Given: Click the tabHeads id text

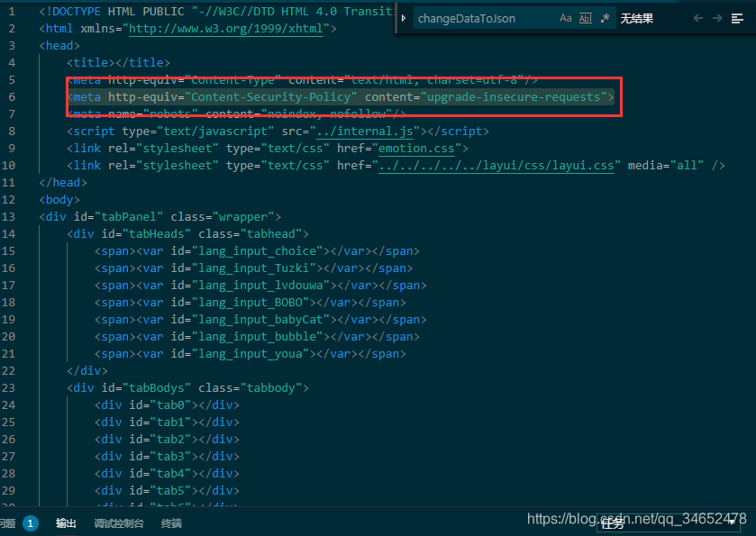Looking at the screenshot, I should coord(157,234).
